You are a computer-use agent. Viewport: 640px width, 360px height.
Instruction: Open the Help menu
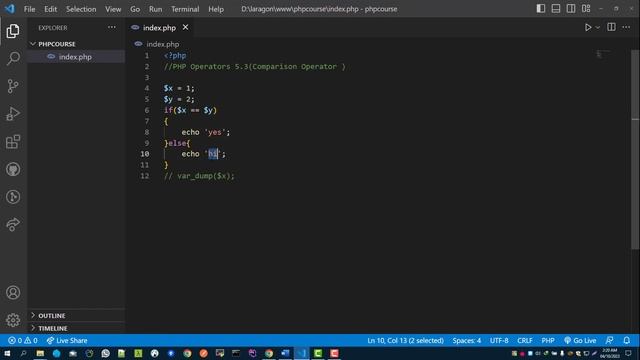pyautogui.click(x=216, y=9)
